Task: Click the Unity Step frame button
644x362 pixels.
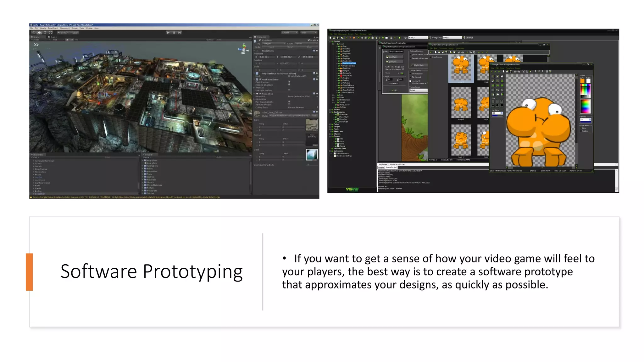Action: point(180,32)
